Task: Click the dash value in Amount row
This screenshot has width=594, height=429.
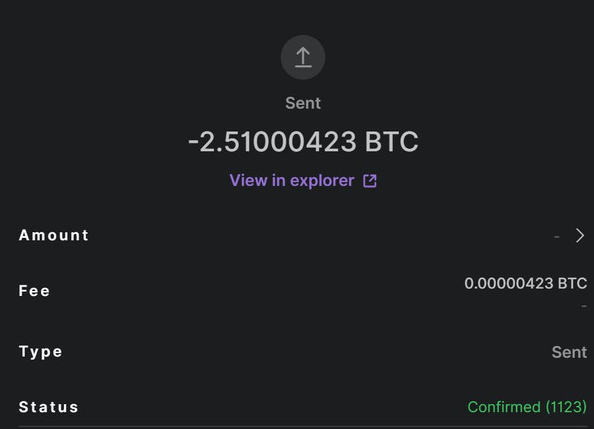Action: 556,237
